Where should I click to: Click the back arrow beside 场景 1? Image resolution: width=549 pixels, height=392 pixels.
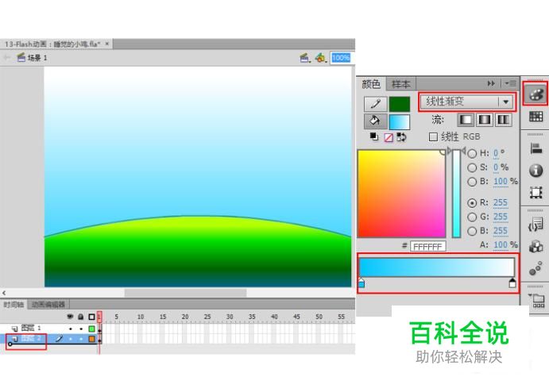point(6,58)
